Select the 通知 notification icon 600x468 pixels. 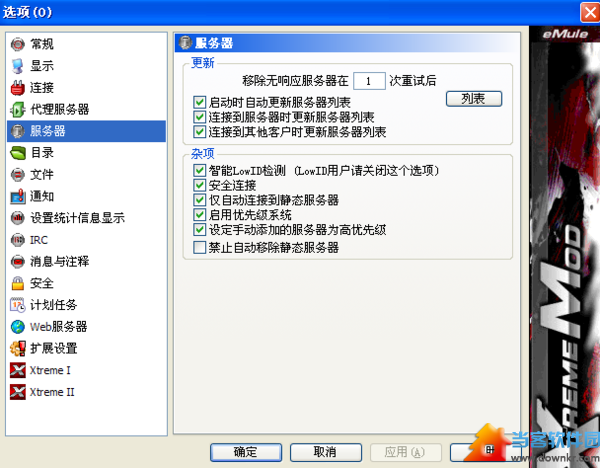[18, 196]
